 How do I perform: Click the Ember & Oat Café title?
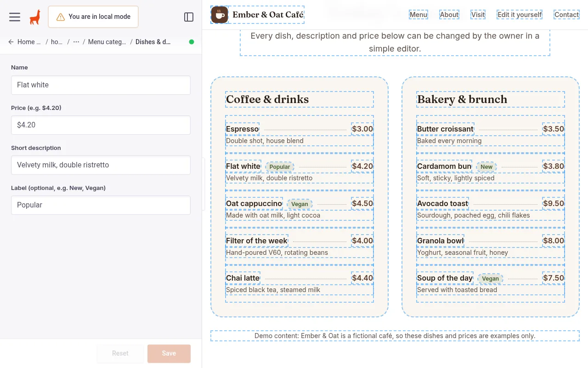pyautogui.click(x=268, y=15)
